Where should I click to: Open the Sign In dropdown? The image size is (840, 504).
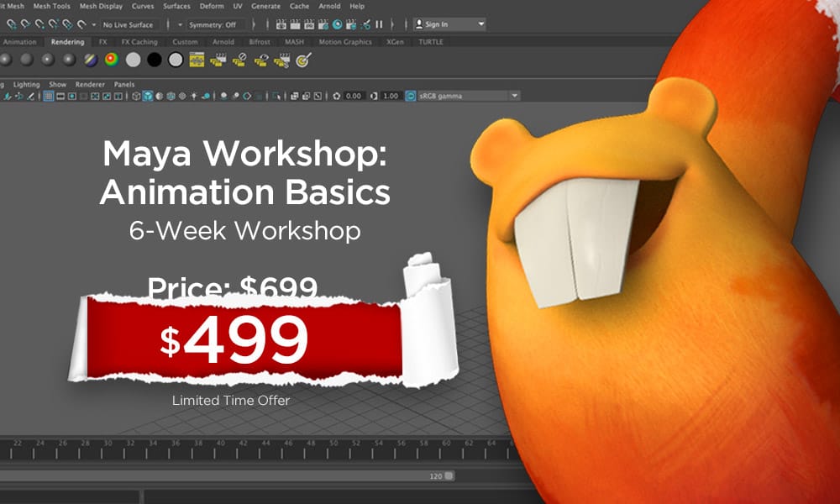point(450,24)
